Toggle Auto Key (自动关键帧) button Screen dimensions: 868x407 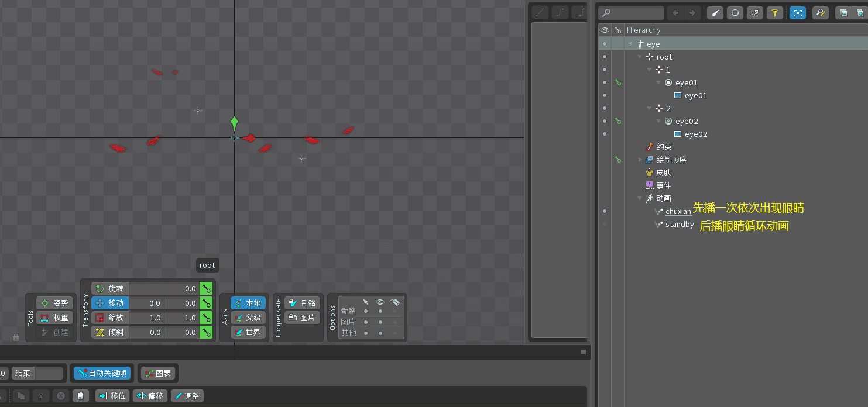click(x=102, y=372)
